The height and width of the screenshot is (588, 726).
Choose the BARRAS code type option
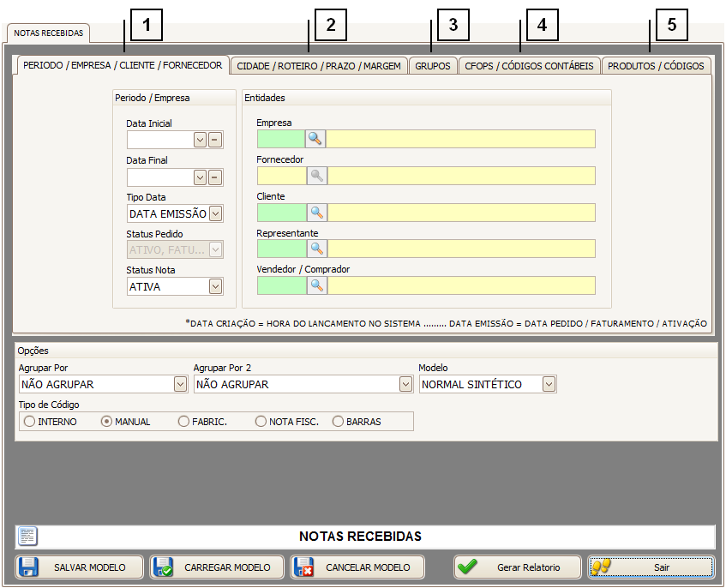[338, 422]
